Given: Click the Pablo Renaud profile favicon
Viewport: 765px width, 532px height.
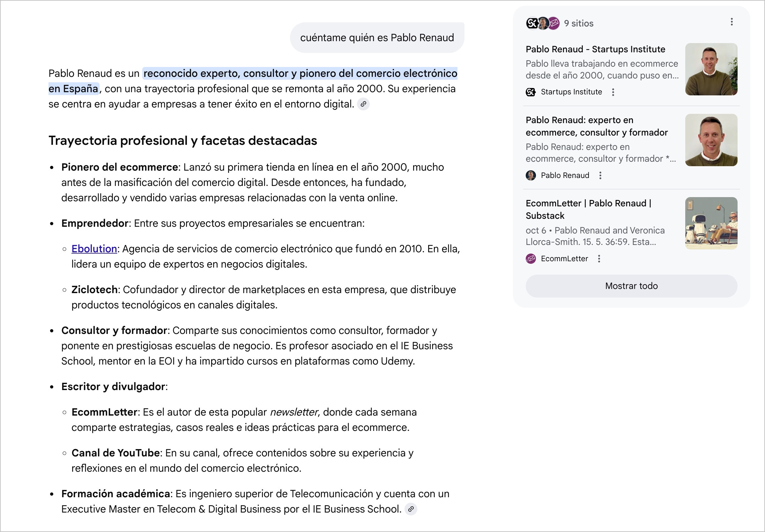Looking at the screenshot, I should tap(531, 175).
